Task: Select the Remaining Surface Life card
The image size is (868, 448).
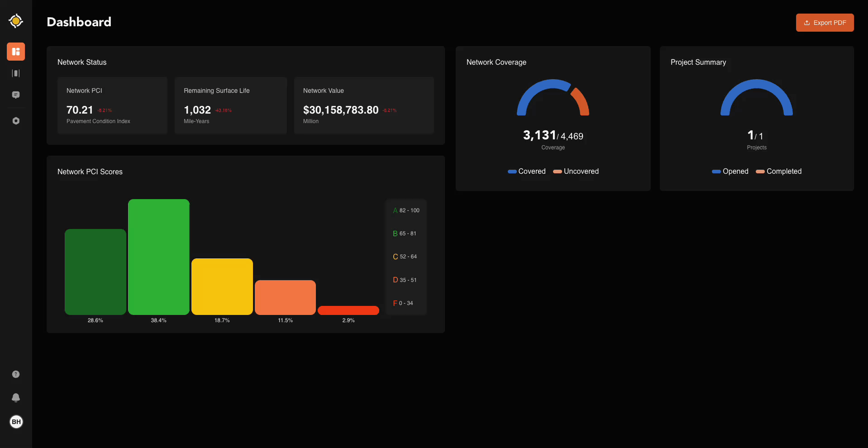Action: [230, 105]
